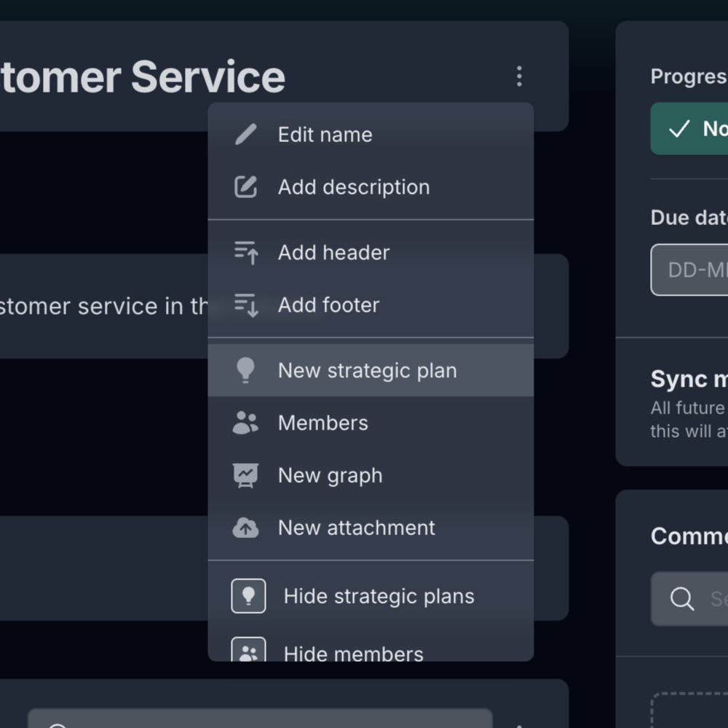This screenshot has height=728, width=728.
Task: Click Hide strategic plans text
Action: 379,596
